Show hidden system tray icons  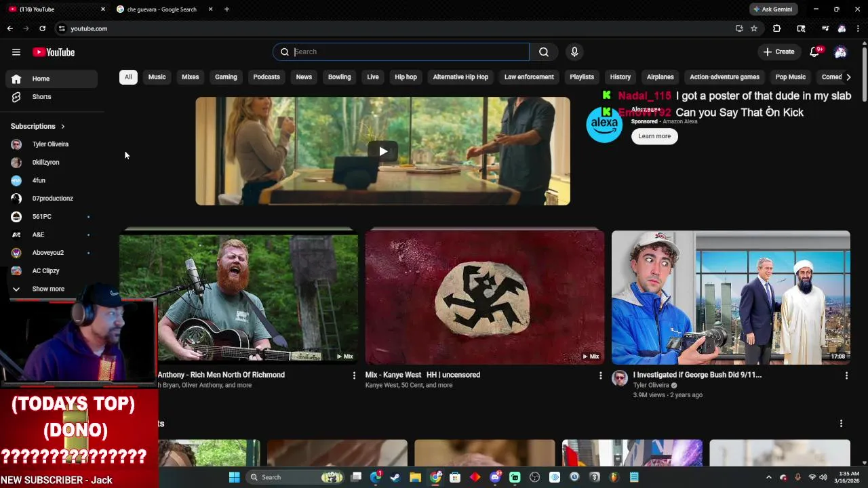768,477
